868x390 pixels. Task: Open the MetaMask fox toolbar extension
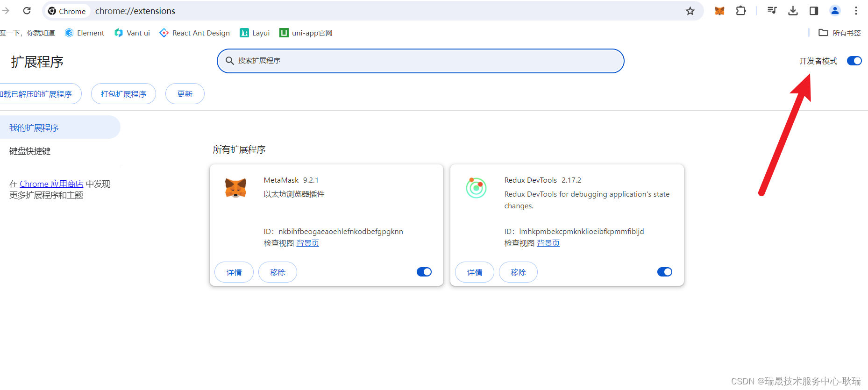coord(719,11)
